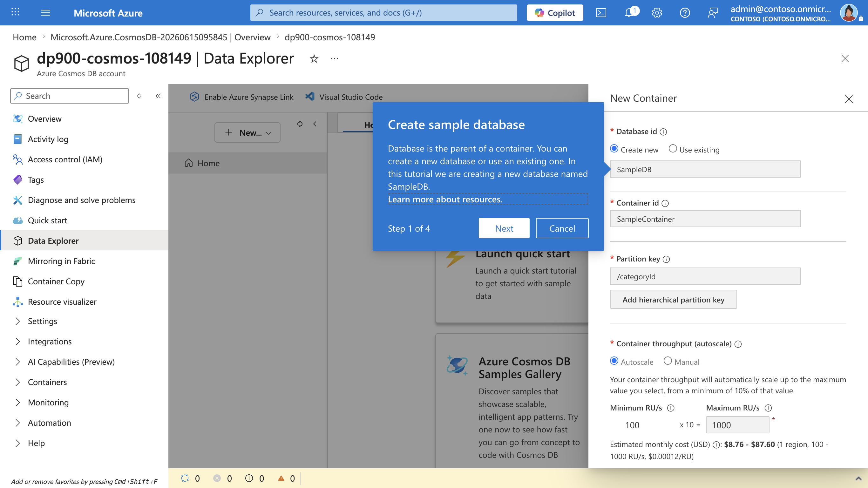The width and height of the screenshot is (868, 488).
Task: Close the New Container panel
Action: click(x=849, y=99)
